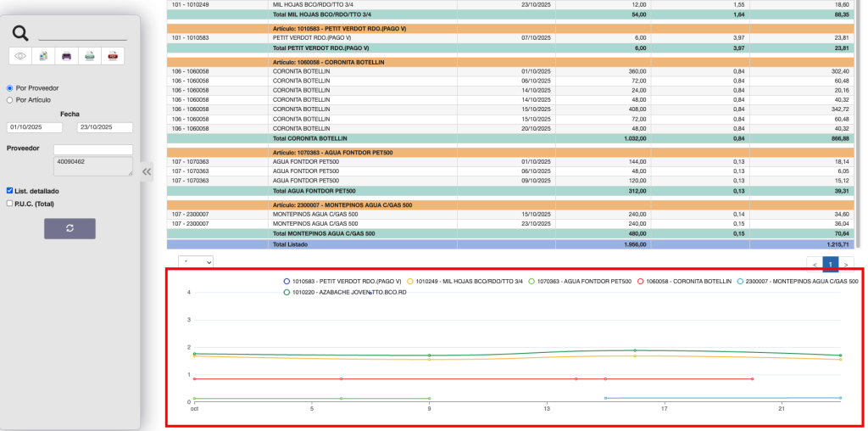Image resolution: width=868 pixels, height=431 pixels.
Task: Enable the P.U.C. (Total) checkbox
Action: click(10, 203)
